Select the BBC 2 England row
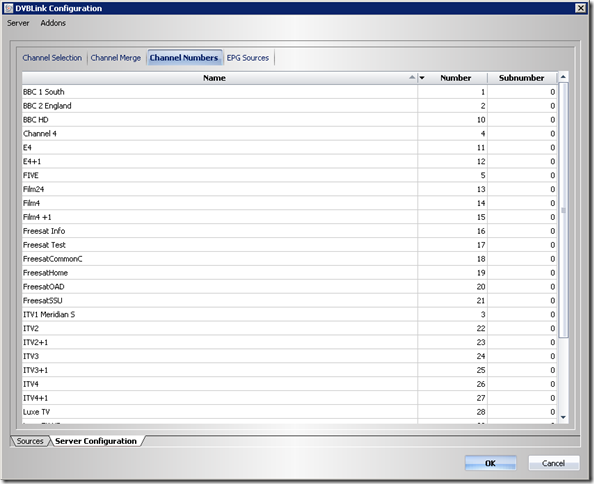594x484 pixels. tap(289, 106)
